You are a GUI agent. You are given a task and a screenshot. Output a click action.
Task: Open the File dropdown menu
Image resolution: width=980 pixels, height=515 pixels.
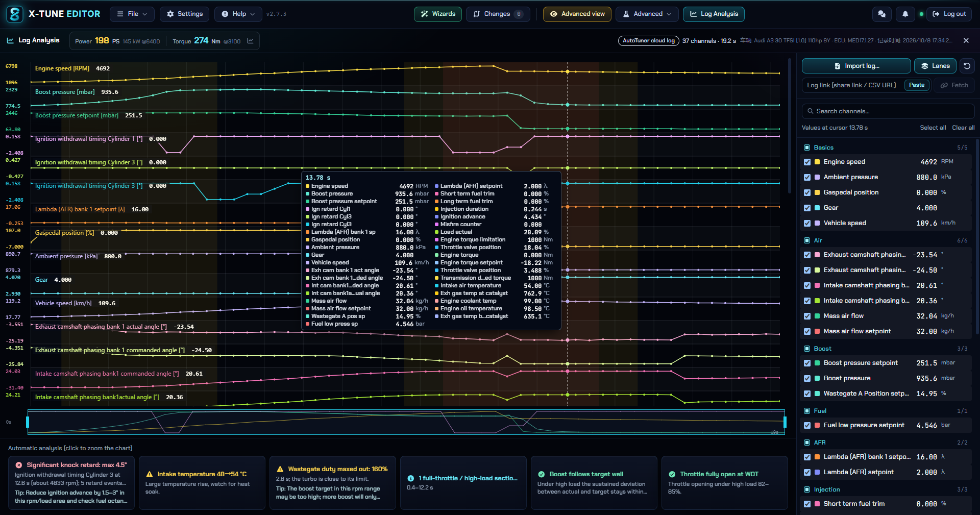[132, 14]
